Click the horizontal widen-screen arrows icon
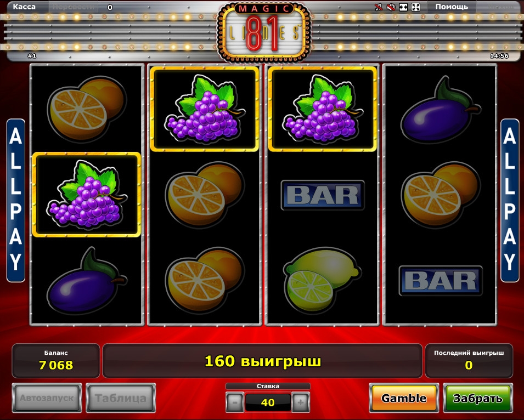Screen dimensions: 524x420 (403, 7)
